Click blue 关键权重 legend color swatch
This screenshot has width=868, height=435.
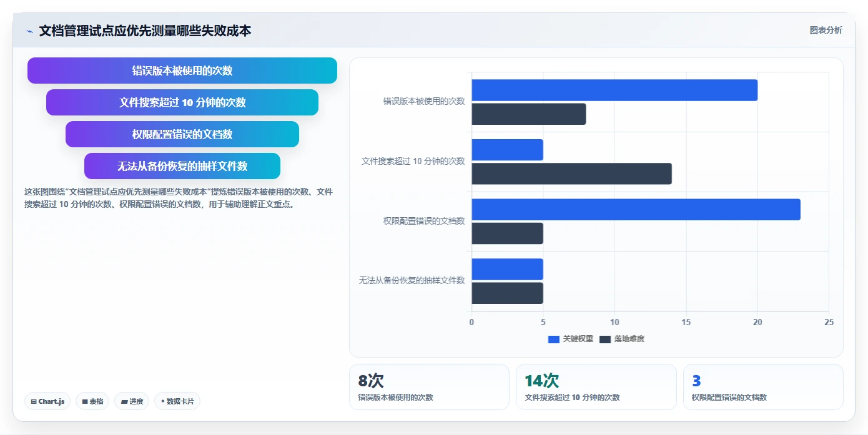coord(554,339)
